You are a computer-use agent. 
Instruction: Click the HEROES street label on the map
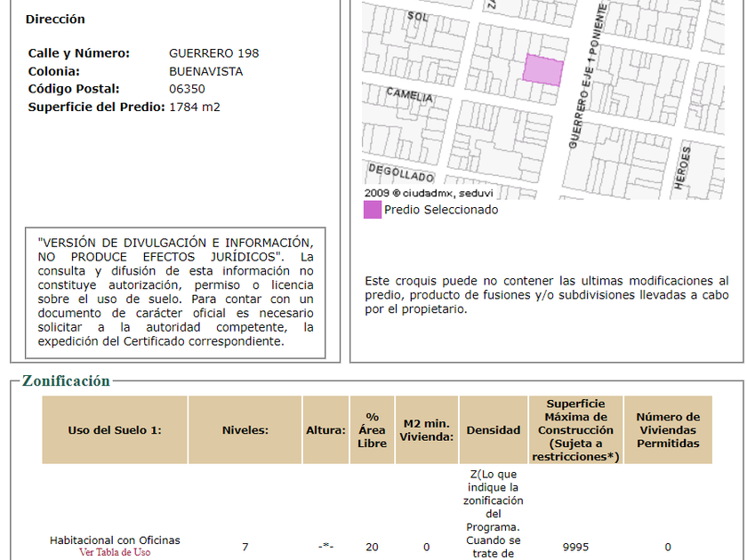(682, 168)
